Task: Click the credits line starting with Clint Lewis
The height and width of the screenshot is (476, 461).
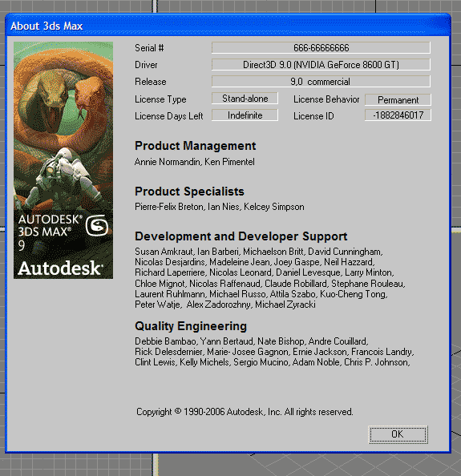Action: coord(273,362)
